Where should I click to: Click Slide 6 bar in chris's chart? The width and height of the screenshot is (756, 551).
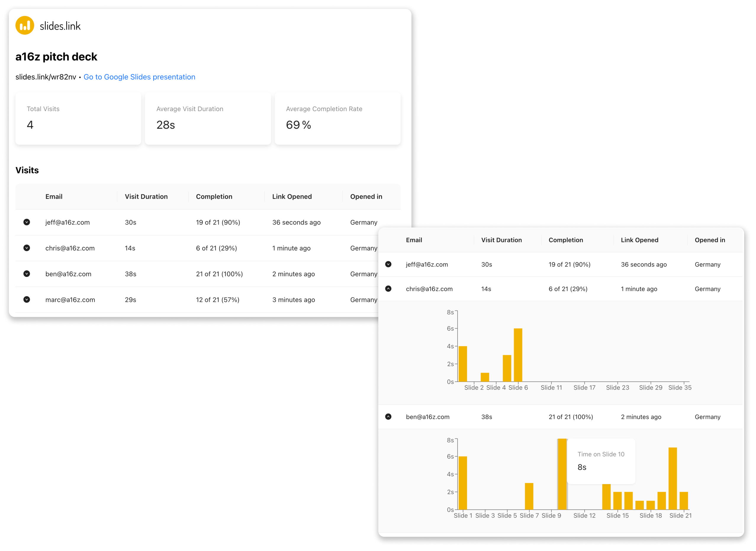tap(518, 355)
